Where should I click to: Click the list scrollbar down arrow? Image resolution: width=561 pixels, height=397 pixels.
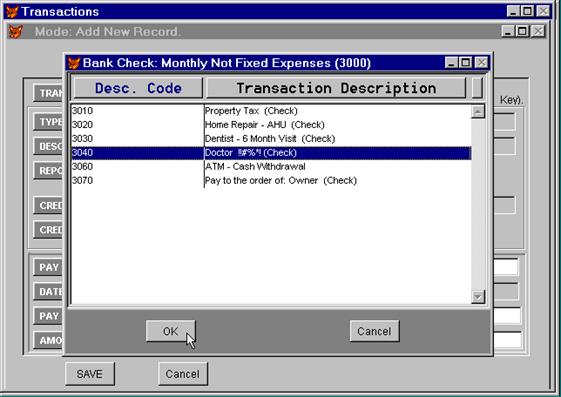pos(478,296)
